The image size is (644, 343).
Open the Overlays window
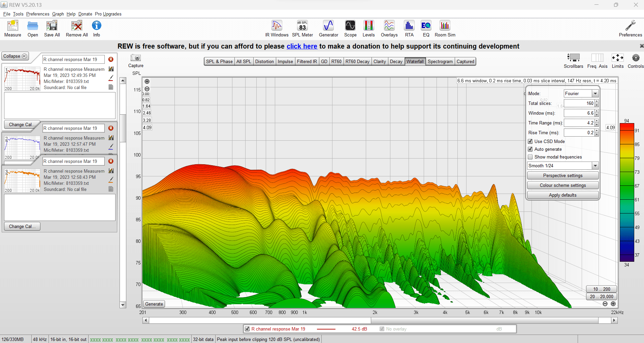click(389, 28)
